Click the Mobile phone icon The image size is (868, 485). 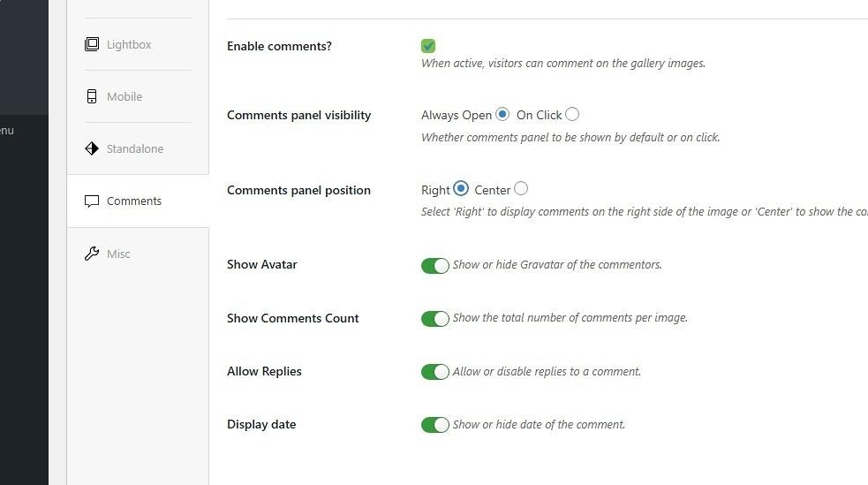pos(92,96)
